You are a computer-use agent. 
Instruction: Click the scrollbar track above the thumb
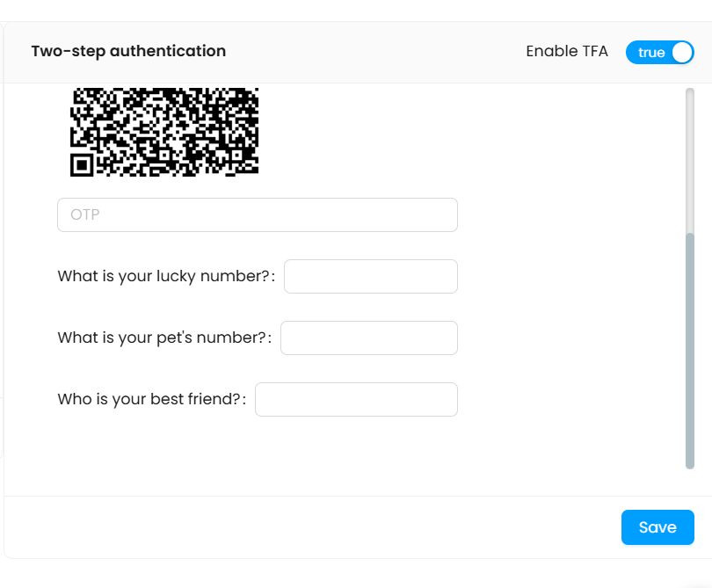pyautogui.click(x=690, y=158)
